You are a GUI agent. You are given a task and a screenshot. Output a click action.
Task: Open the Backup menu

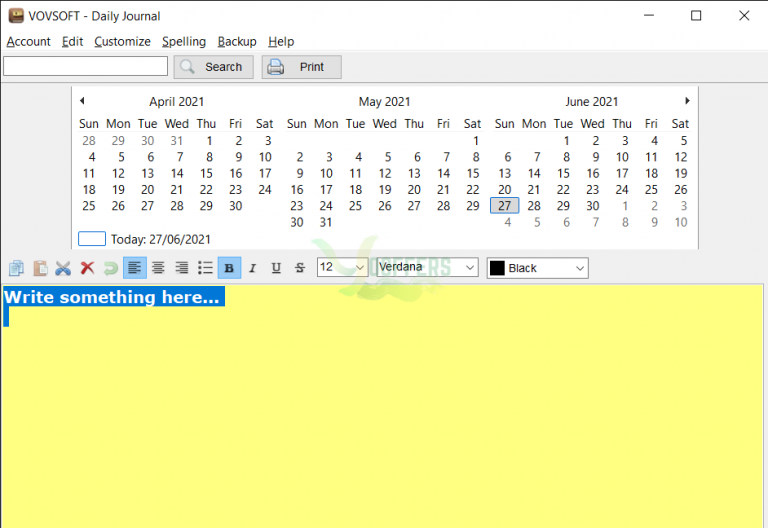point(237,42)
